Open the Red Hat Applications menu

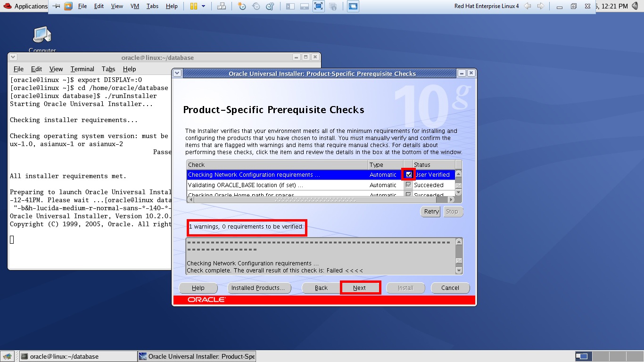tap(25, 6)
